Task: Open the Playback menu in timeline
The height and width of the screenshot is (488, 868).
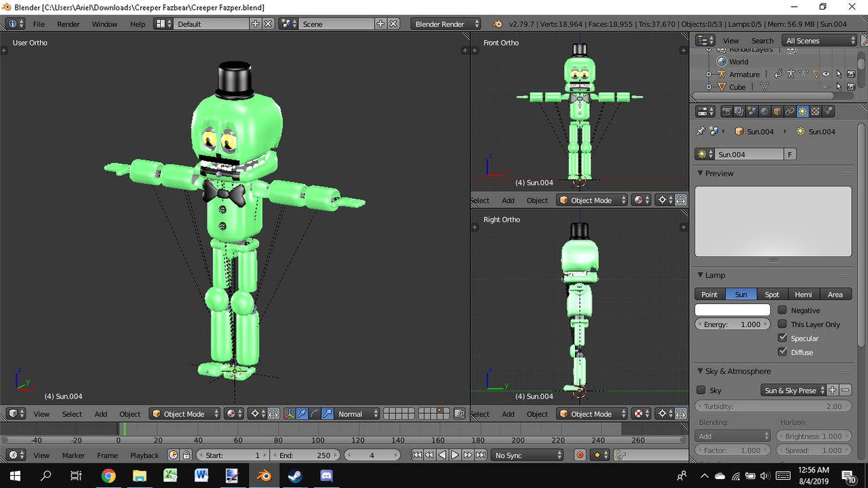Action: tap(144, 455)
